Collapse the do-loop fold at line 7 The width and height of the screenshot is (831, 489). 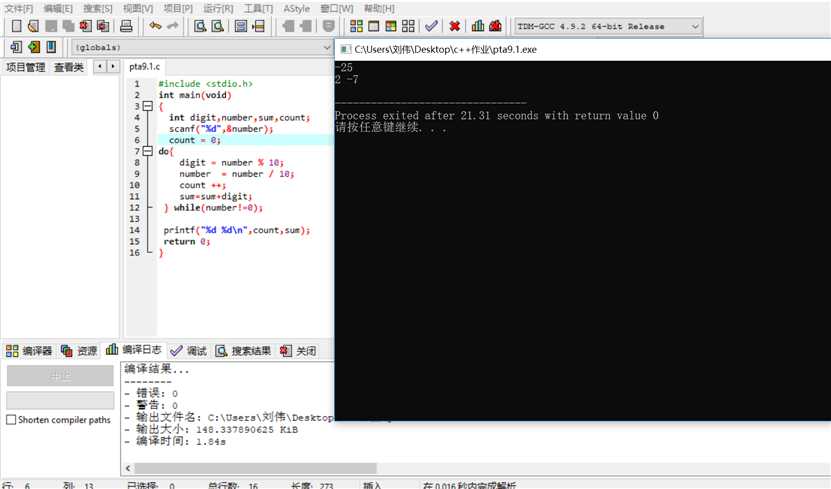[148, 151]
